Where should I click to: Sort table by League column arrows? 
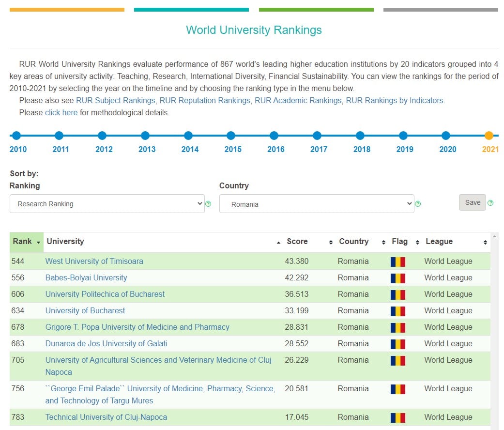[x=485, y=242]
